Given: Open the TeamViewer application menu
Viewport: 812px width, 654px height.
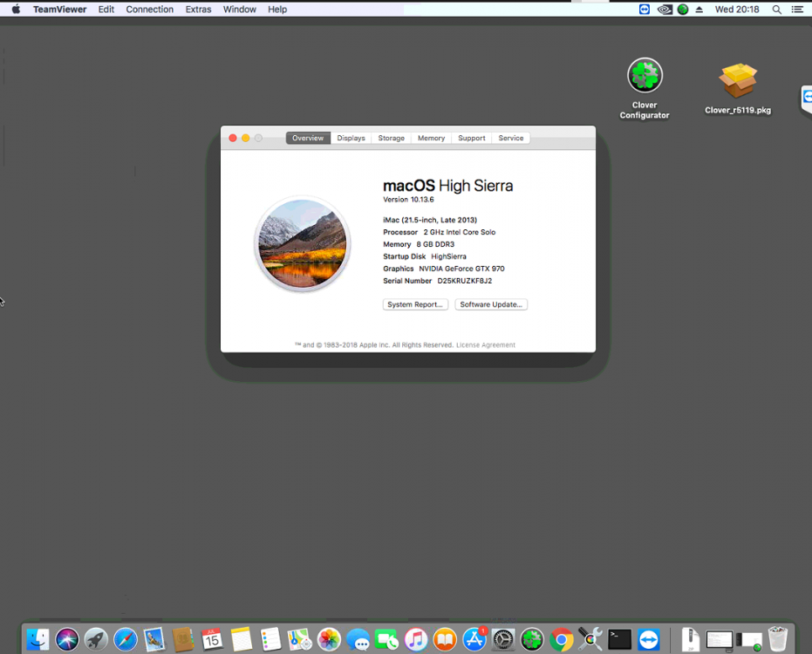Looking at the screenshot, I should coord(59,10).
